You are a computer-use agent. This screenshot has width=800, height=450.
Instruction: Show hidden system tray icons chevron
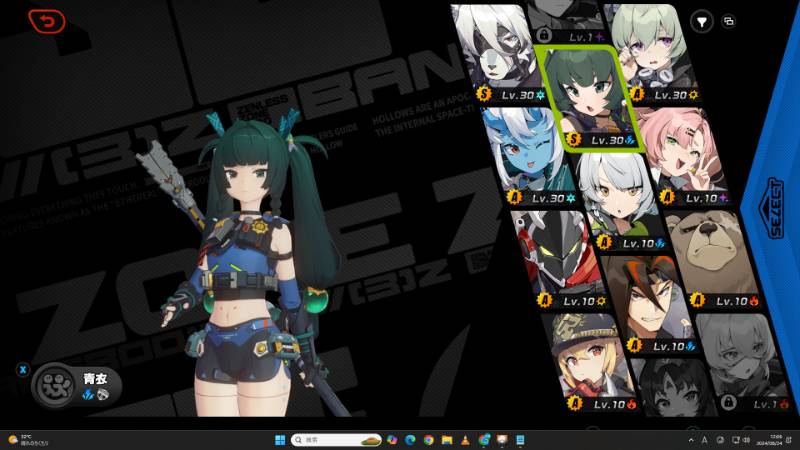pos(691,440)
